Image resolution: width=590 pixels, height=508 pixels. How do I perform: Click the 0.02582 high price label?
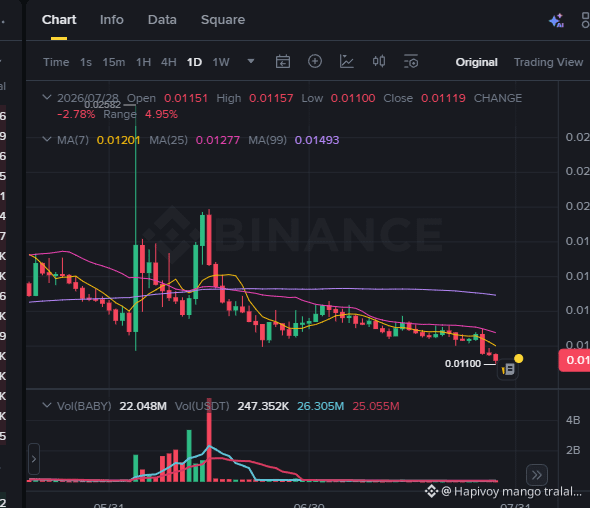click(102, 105)
